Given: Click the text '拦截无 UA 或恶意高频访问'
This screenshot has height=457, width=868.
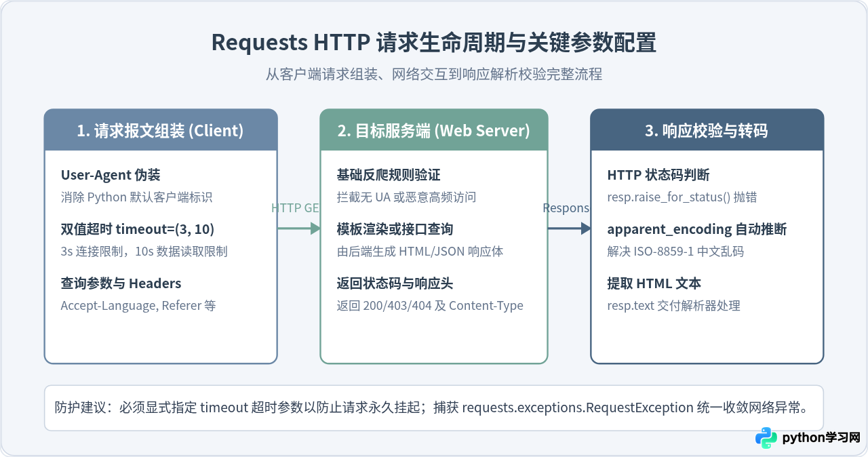Looking at the screenshot, I should [x=406, y=197].
